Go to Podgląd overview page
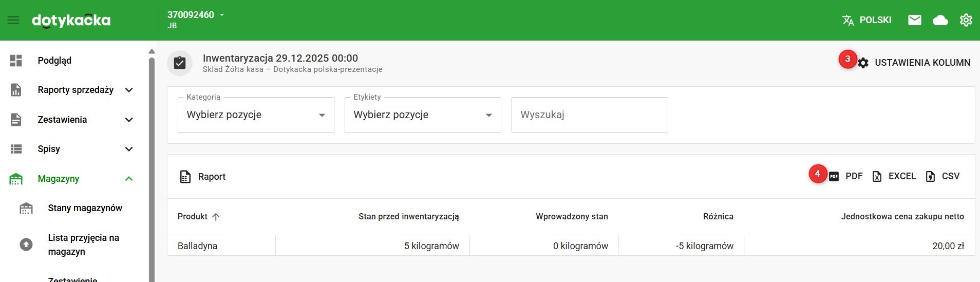 (x=54, y=61)
